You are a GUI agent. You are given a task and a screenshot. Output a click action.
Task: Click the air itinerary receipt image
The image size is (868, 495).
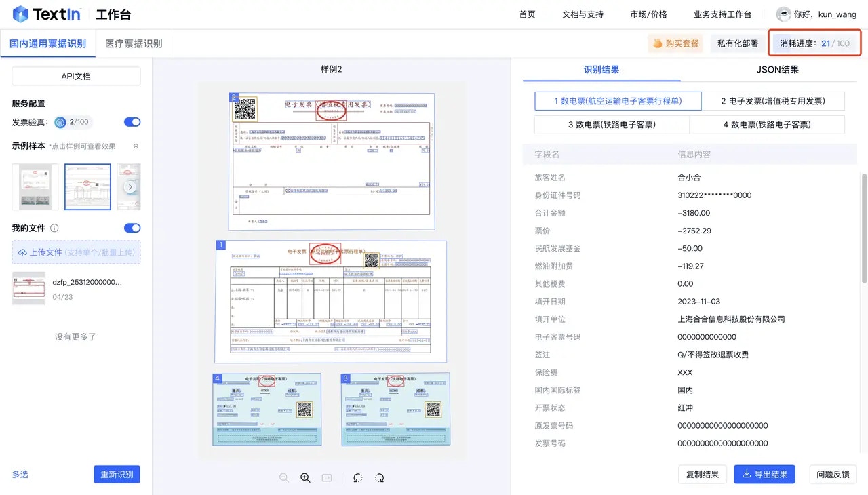pyautogui.click(x=331, y=302)
